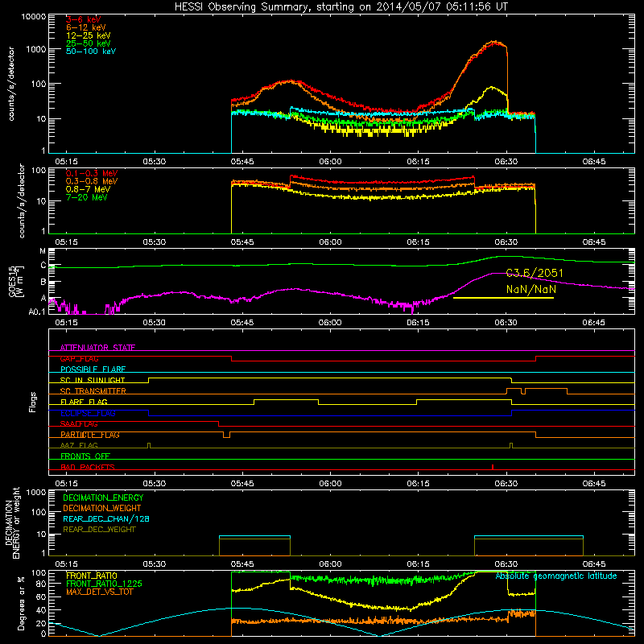644x644 pixels.
Task: Click the Absolute geomagnetic latitude label
Action: pyautogui.click(x=556, y=576)
